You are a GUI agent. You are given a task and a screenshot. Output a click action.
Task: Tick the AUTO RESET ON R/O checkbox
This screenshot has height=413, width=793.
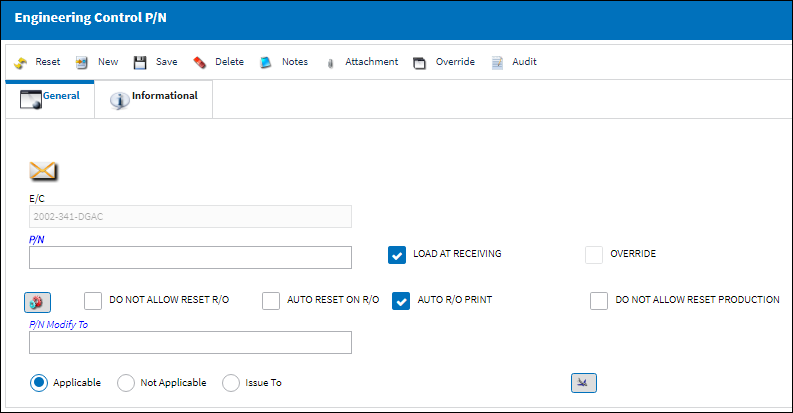271,301
